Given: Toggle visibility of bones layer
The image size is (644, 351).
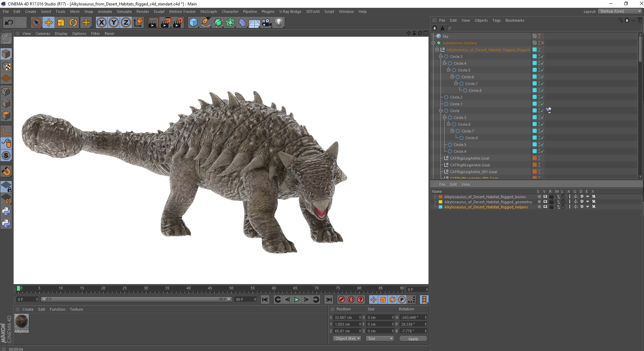Looking at the screenshot, I should (545, 197).
